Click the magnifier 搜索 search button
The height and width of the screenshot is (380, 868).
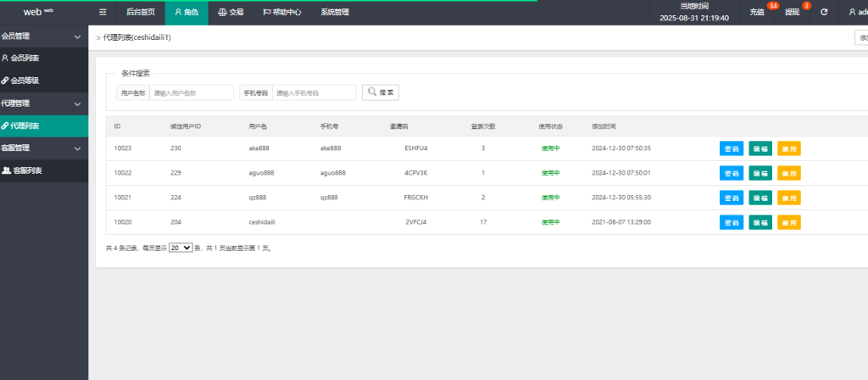point(380,92)
